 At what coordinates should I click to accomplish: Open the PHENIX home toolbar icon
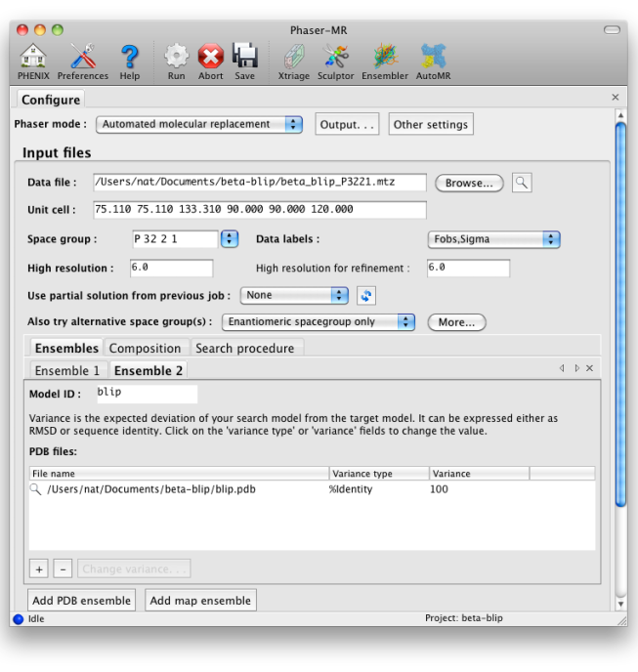tap(32, 61)
